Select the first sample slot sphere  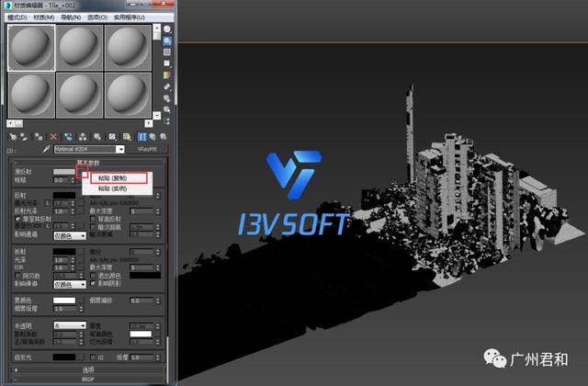31,48
